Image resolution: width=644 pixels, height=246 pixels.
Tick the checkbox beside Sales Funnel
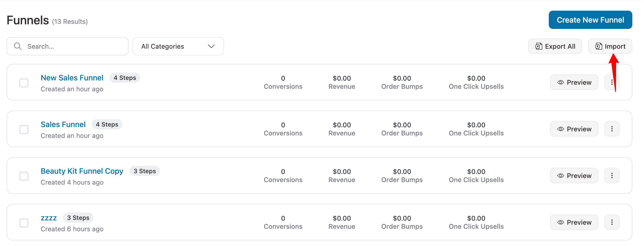pyautogui.click(x=24, y=130)
